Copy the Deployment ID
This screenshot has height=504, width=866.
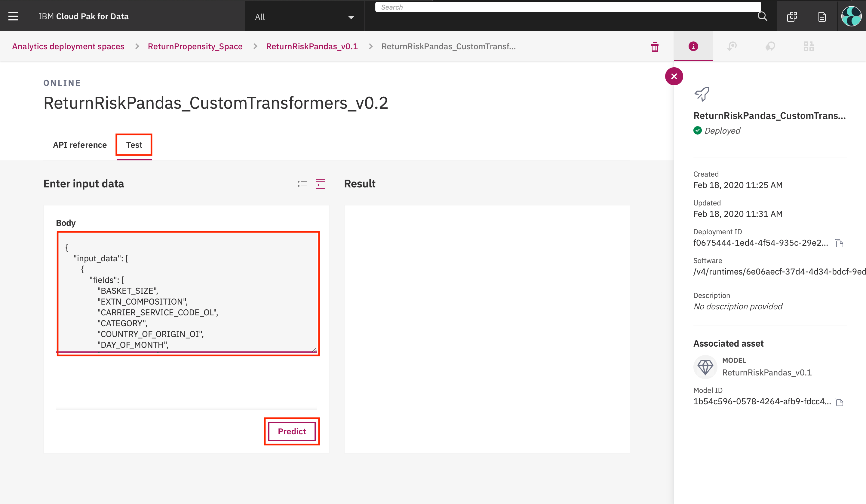point(839,243)
